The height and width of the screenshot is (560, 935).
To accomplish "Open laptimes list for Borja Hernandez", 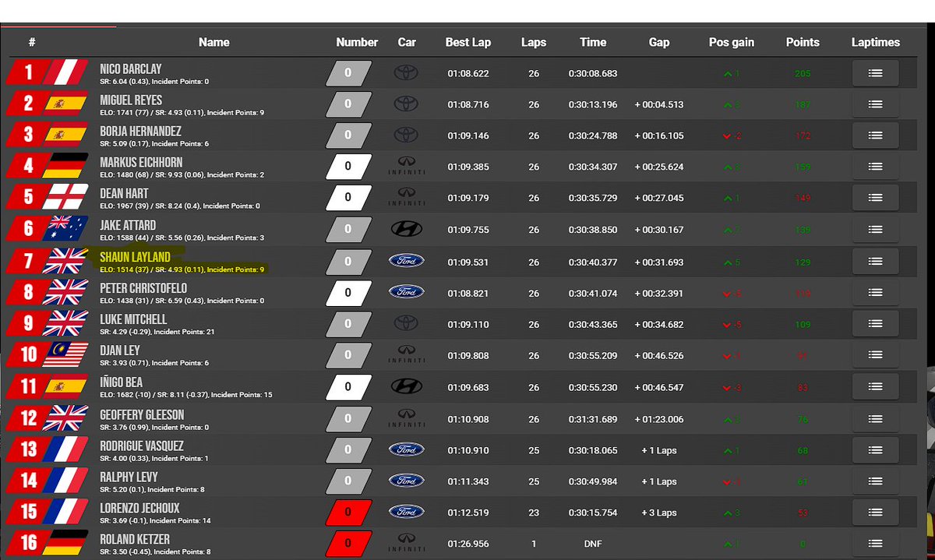I will 875,136.
